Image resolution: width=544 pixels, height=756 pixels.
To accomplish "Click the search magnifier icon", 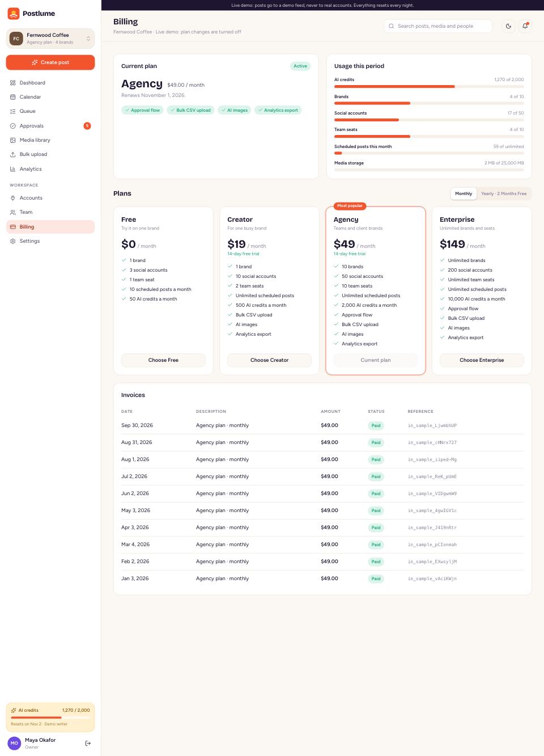I will click(392, 26).
